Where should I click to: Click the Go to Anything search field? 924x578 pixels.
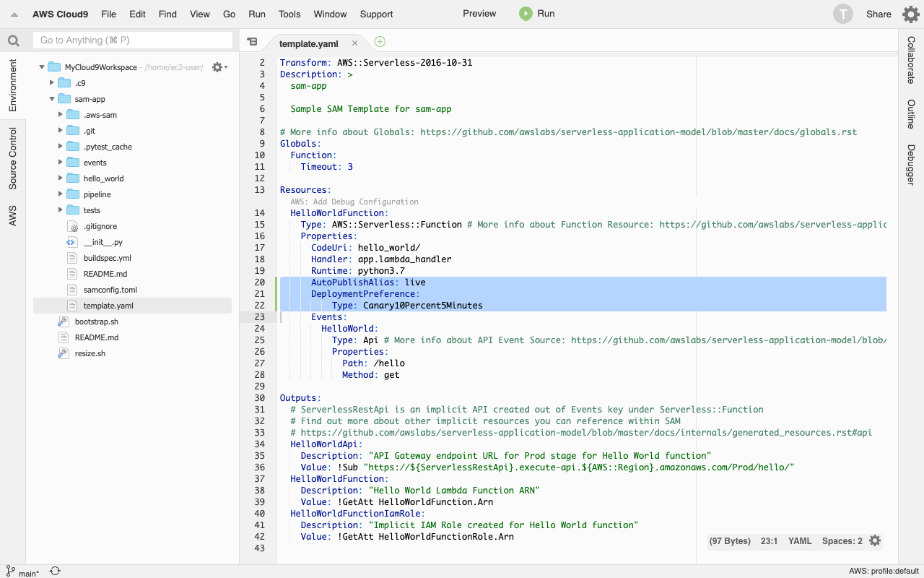click(x=134, y=40)
